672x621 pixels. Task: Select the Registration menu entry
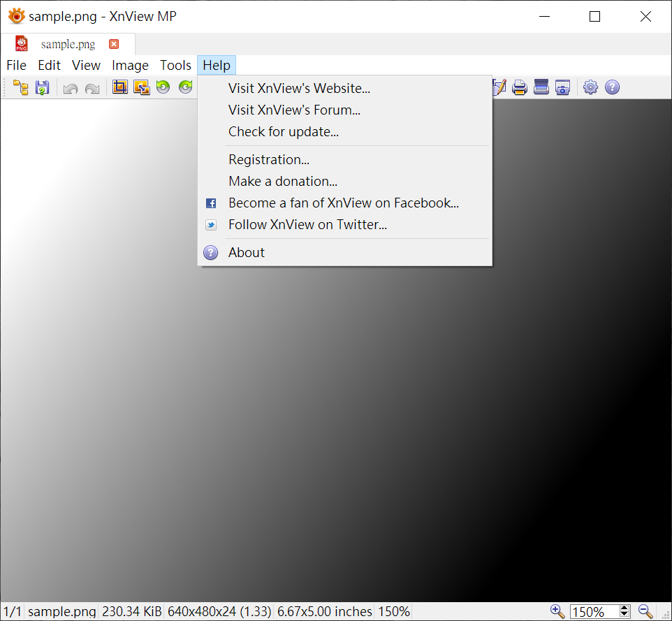[344, 160]
